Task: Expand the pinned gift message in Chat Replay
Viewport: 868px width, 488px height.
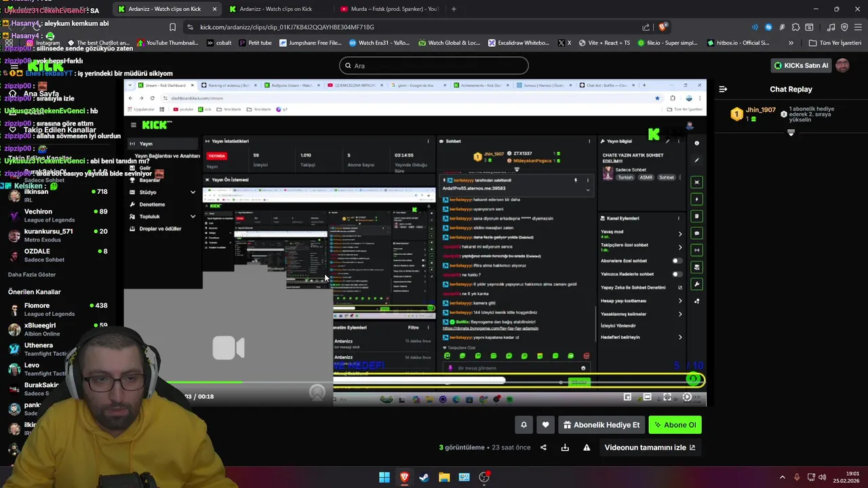Action: click(x=791, y=133)
